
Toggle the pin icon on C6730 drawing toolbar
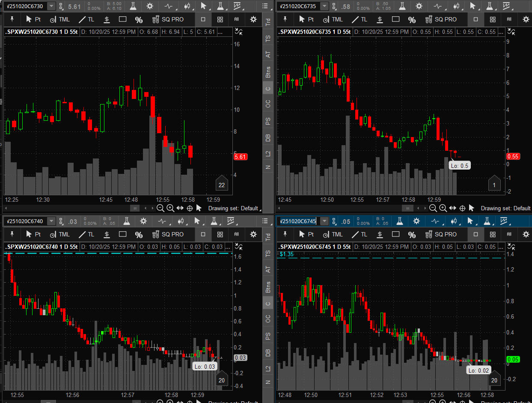click(12, 19)
